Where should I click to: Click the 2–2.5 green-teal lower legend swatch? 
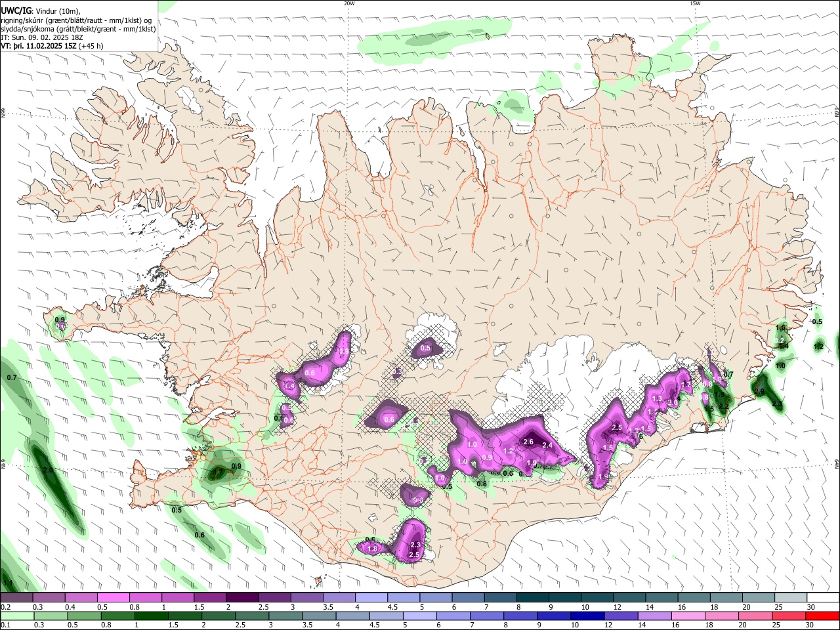click(219, 616)
